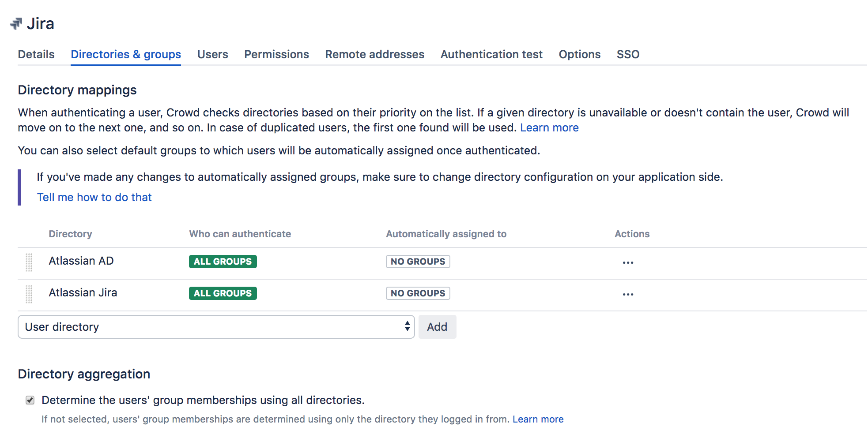Viewport: 868px width, 434px height.
Task: Open actions menu for Atlassian AD
Action: (627, 262)
